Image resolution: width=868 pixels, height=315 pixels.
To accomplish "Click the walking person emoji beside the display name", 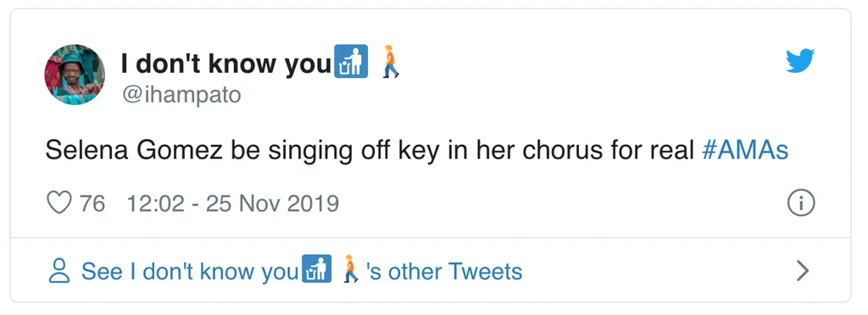I will point(390,61).
